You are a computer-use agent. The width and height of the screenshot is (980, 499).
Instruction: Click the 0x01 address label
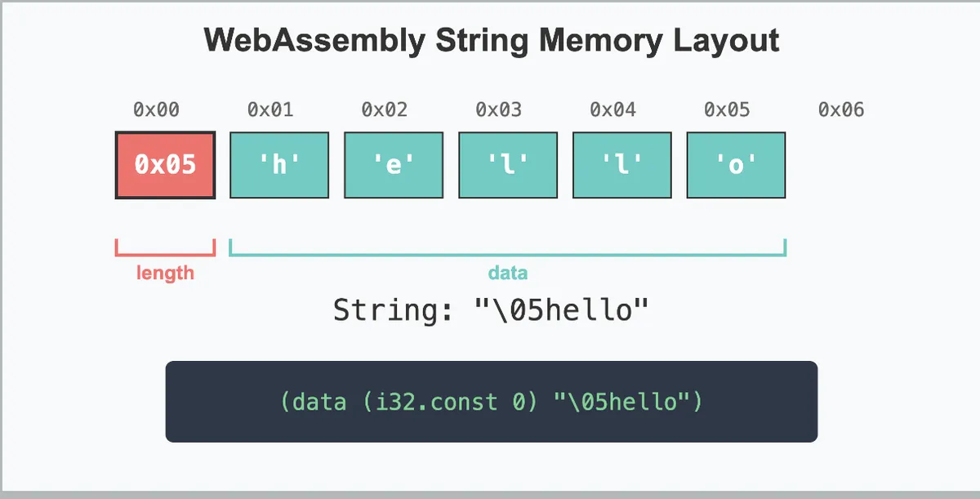pyautogui.click(x=270, y=109)
